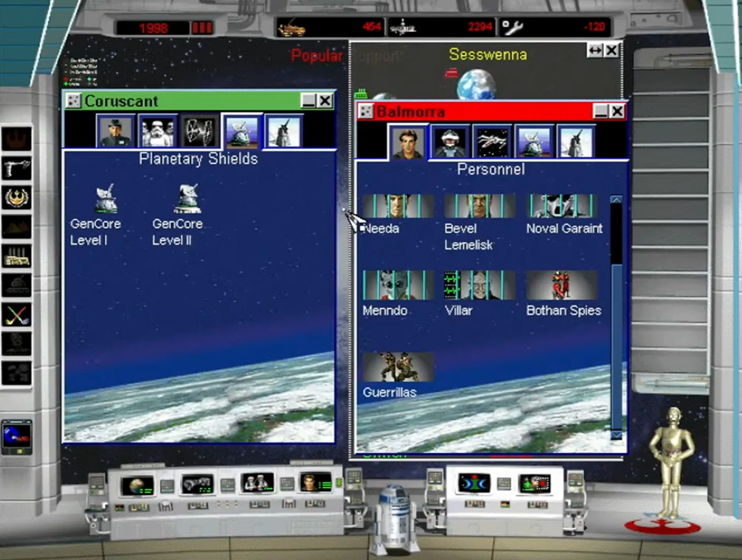Select Coruscant's planetary shield generator tab

pyautogui.click(x=242, y=131)
